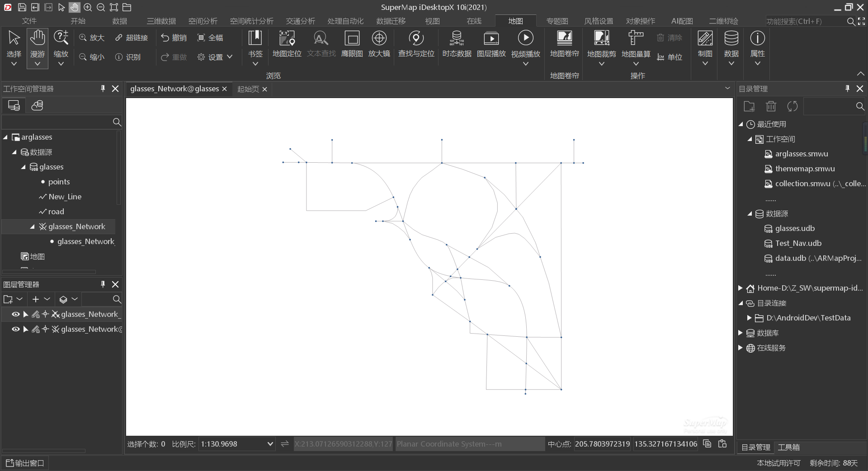Activate the 地图卷帘 map swipe tool
The image size is (868, 471).
pos(564,44)
